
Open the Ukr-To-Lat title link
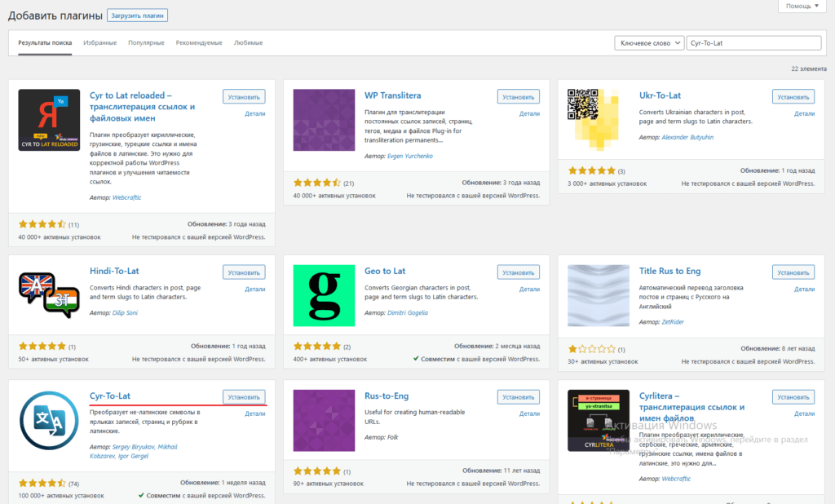(x=660, y=95)
